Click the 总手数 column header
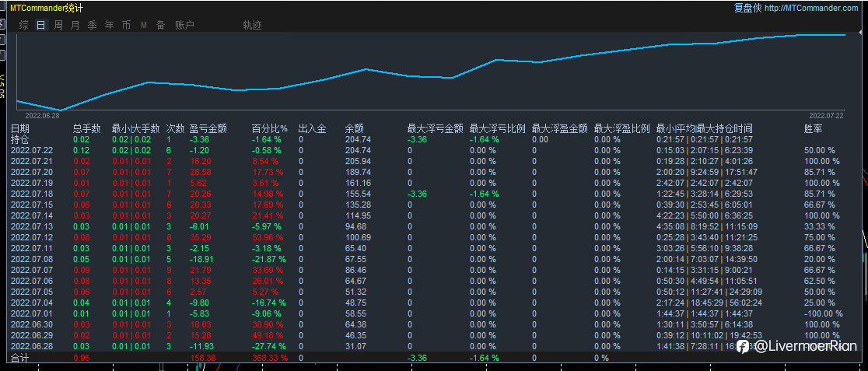The height and width of the screenshot is (371, 868). point(87,128)
